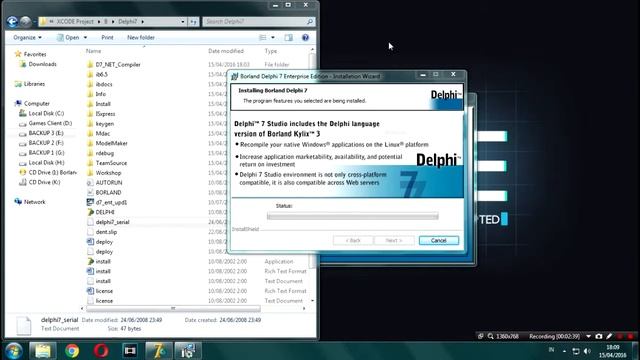Image resolution: width=640 pixels, height=360 pixels.
Task: Select the keygen folder
Action: coord(100,124)
